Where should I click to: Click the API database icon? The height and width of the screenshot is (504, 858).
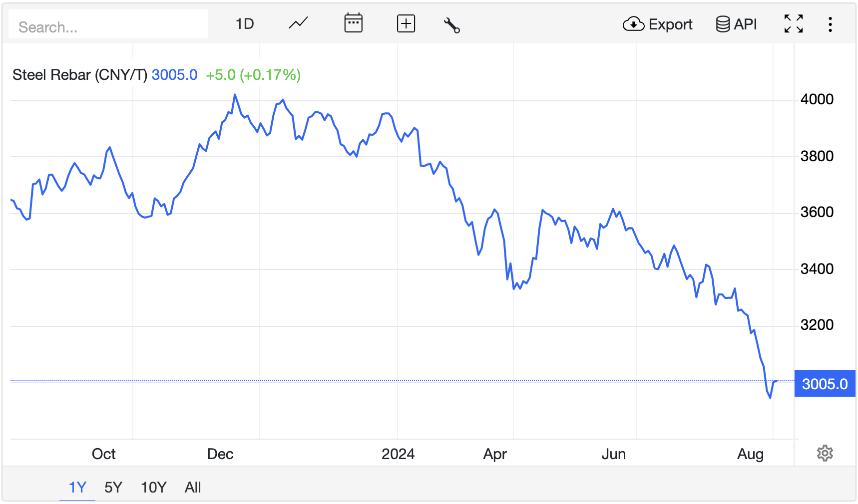pos(722,24)
